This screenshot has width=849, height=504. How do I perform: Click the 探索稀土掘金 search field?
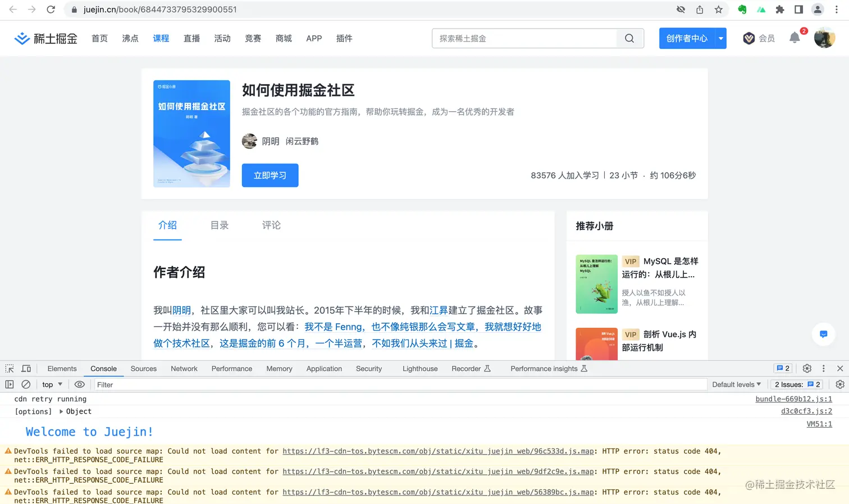click(x=524, y=38)
